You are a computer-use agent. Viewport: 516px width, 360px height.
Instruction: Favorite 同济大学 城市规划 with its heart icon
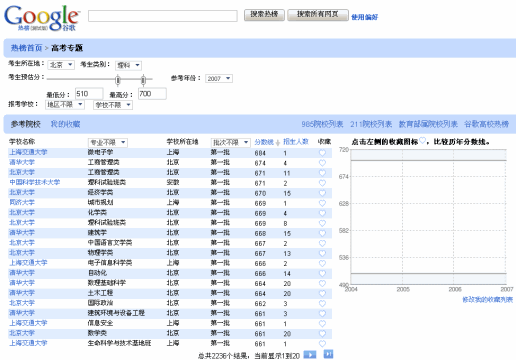322,203
